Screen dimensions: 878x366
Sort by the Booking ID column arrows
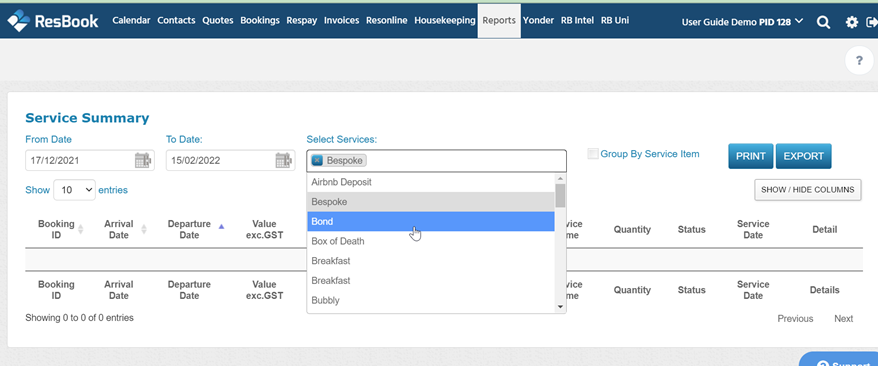[81, 229]
